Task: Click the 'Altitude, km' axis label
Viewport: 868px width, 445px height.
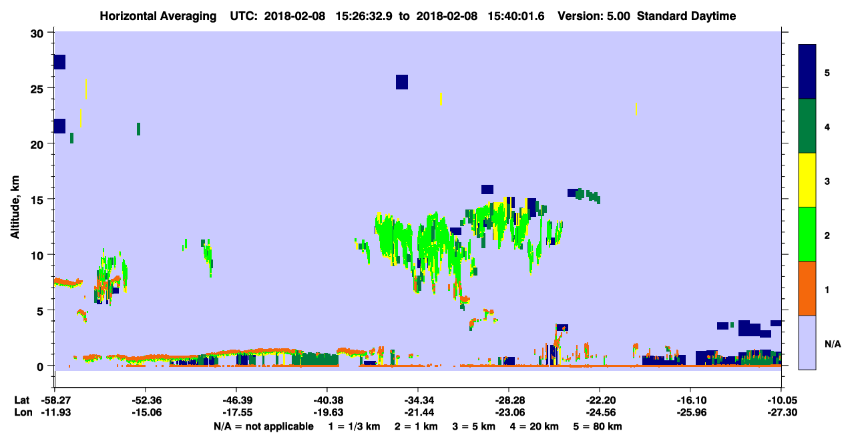Action: click(15, 207)
